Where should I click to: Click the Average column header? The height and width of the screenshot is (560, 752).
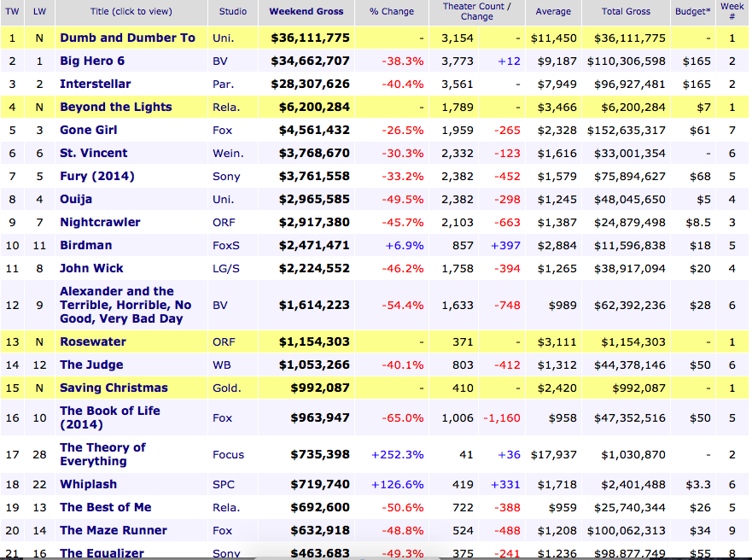(x=553, y=11)
